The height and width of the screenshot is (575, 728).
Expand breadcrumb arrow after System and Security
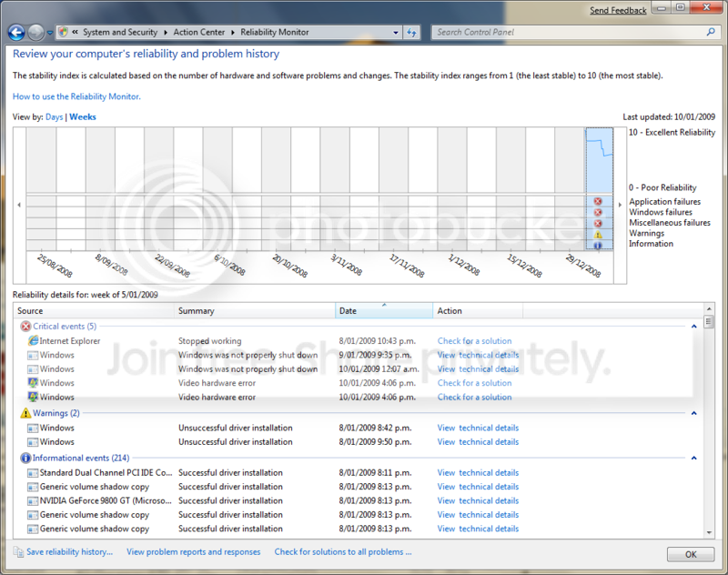point(166,33)
